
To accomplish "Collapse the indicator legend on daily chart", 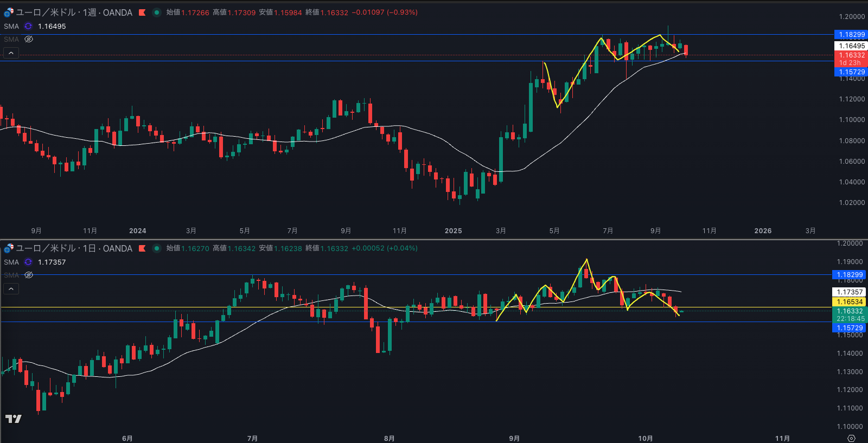I will 11,288.
